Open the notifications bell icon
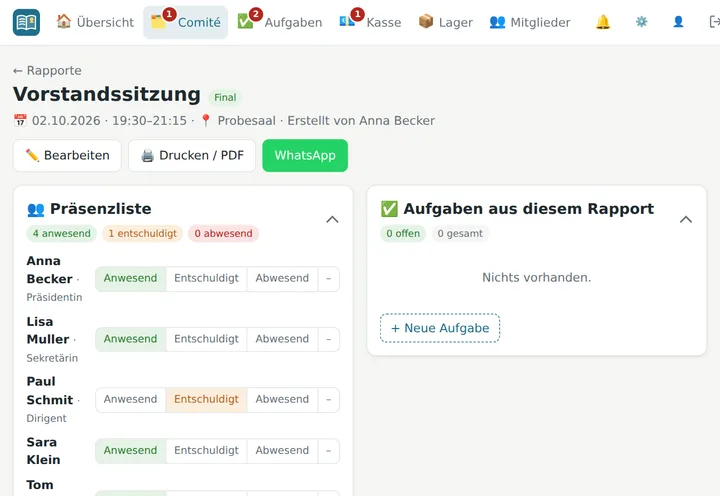The width and height of the screenshot is (720, 496). [603, 22]
